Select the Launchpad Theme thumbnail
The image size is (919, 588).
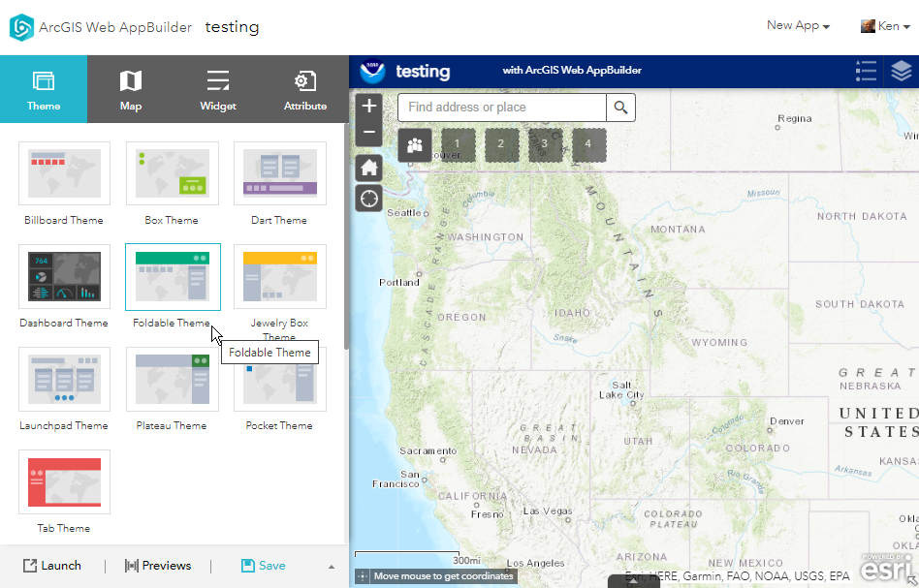point(65,379)
